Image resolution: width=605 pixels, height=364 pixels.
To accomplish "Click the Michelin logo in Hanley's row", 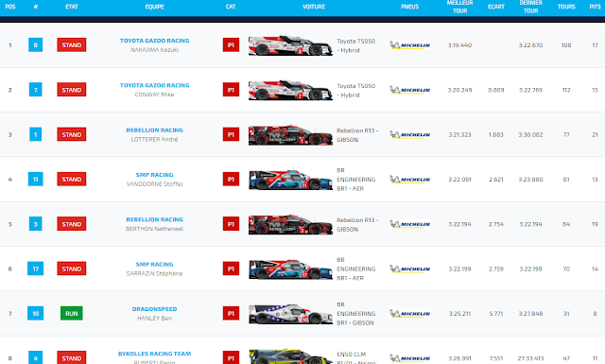I will pos(409,314).
